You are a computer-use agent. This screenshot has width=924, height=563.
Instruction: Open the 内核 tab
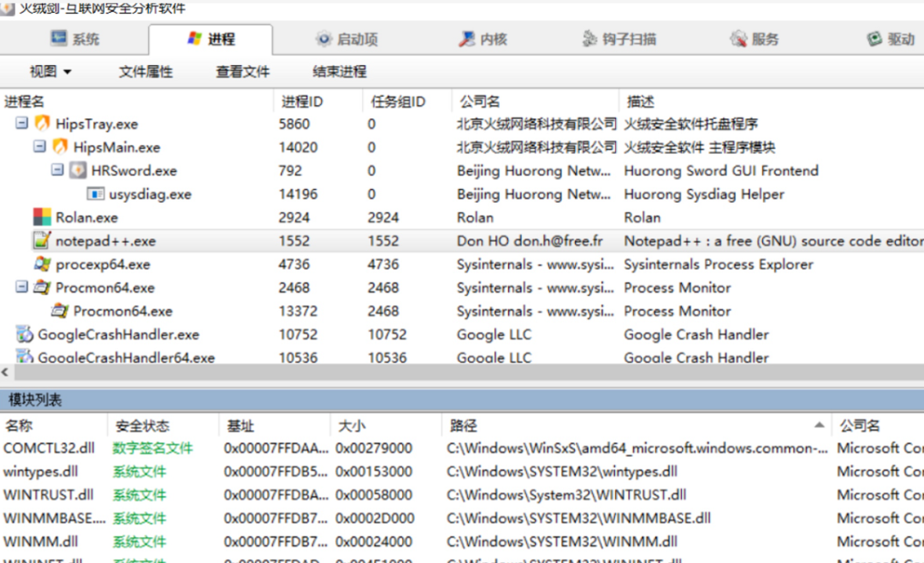483,39
